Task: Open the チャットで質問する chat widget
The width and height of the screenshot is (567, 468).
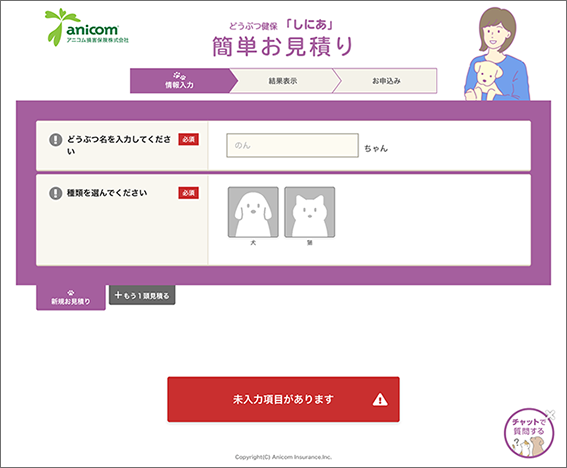Action: click(529, 433)
